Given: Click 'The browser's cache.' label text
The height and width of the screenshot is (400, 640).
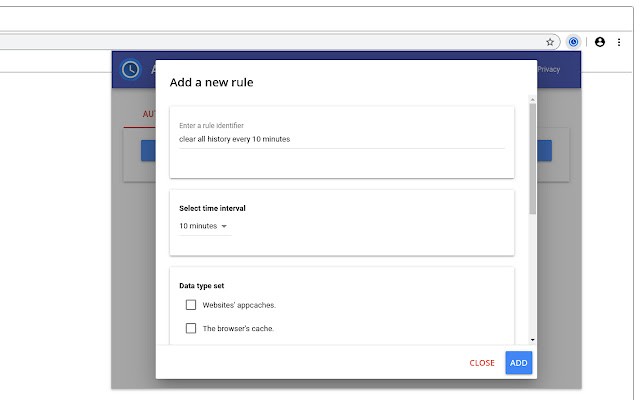Looking at the screenshot, I should pos(238,328).
